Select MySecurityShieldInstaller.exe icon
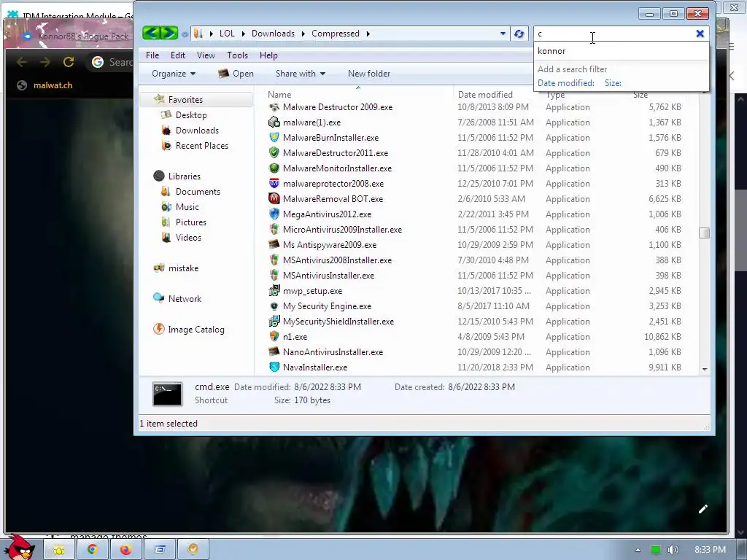The height and width of the screenshot is (560, 747). coord(274,322)
